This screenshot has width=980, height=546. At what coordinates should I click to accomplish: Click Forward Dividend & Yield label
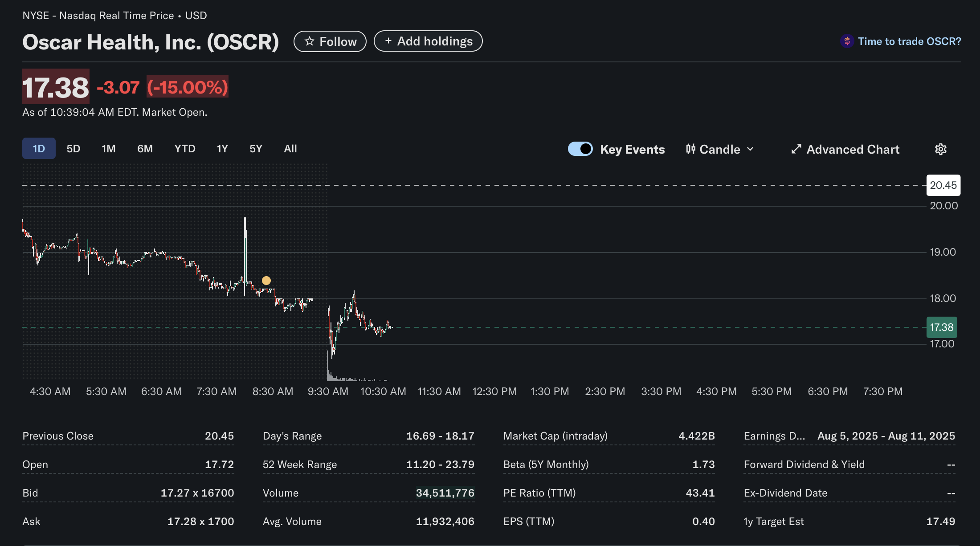(804, 465)
